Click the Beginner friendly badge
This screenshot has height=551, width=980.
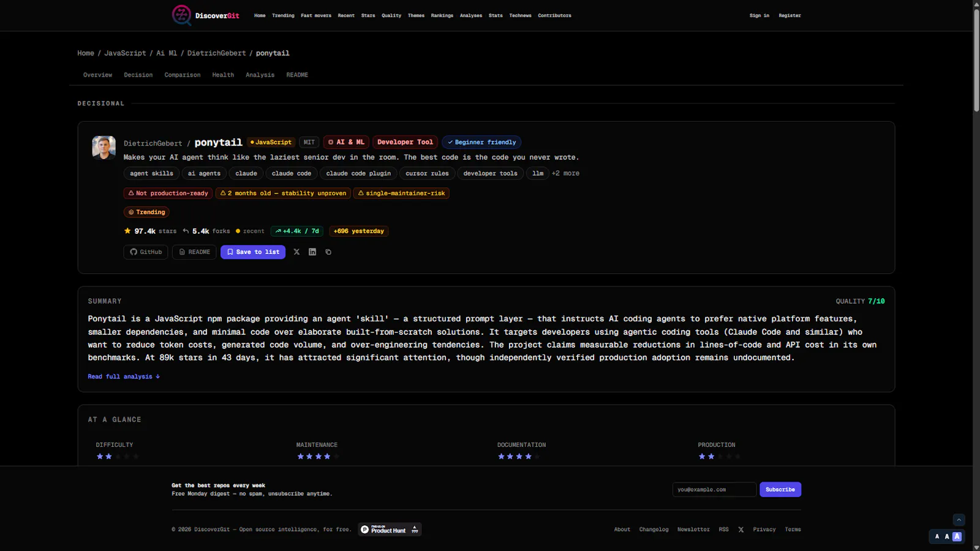[481, 142]
